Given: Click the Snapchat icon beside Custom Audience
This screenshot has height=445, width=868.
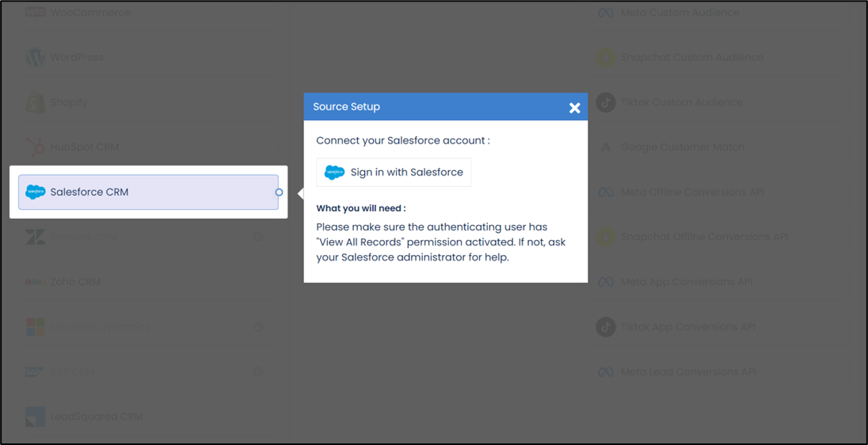Looking at the screenshot, I should pos(606,57).
